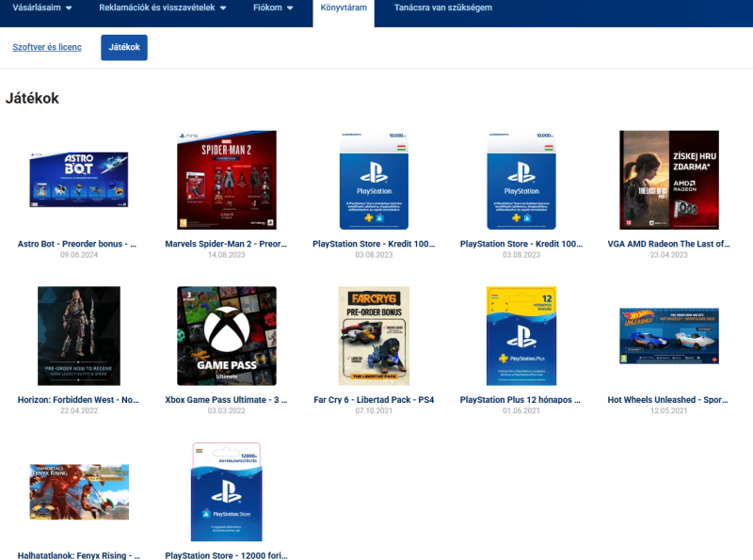Click the date 01.06.2021
This screenshot has width=753, height=560.
coord(521,410)
